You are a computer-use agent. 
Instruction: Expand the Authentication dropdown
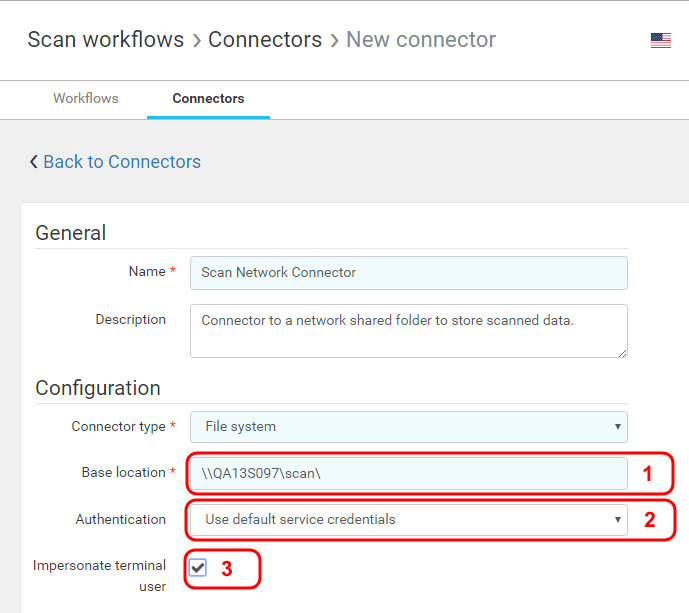point(408,519)
